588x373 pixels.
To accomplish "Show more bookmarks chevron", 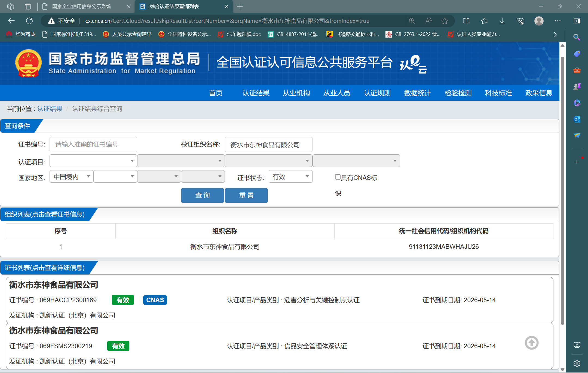I will coord(555,34).
